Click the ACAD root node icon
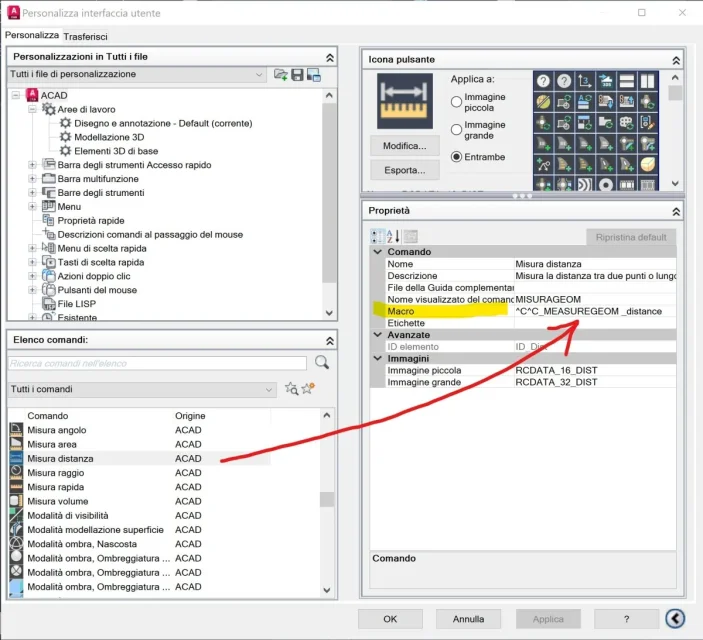Screen dimensions: 703x640 [32, 95]
